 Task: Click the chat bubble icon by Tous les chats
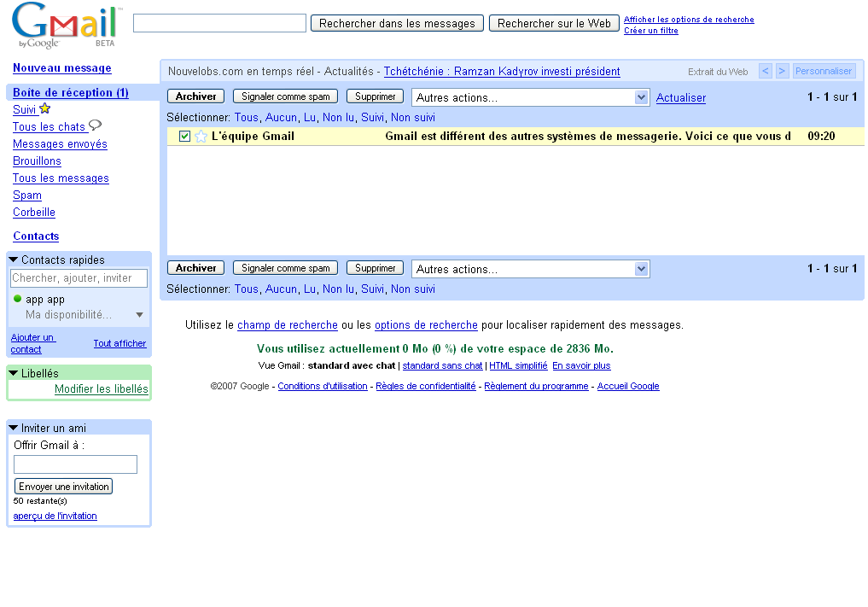pyautogui.click(x=96, y=125)
